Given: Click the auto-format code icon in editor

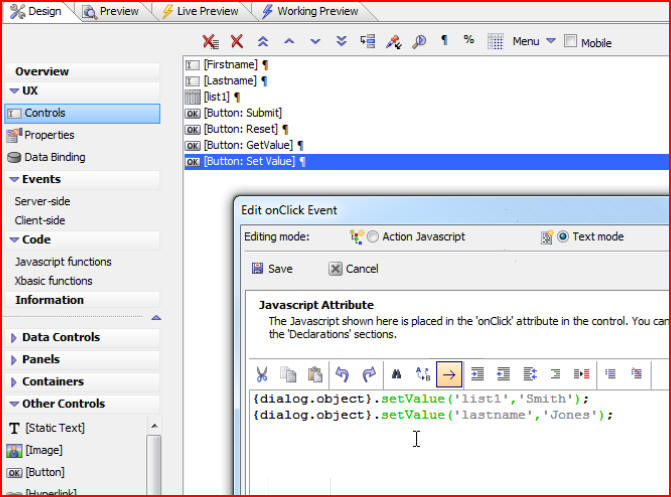Looking at the screenshot, I should 530,374.
